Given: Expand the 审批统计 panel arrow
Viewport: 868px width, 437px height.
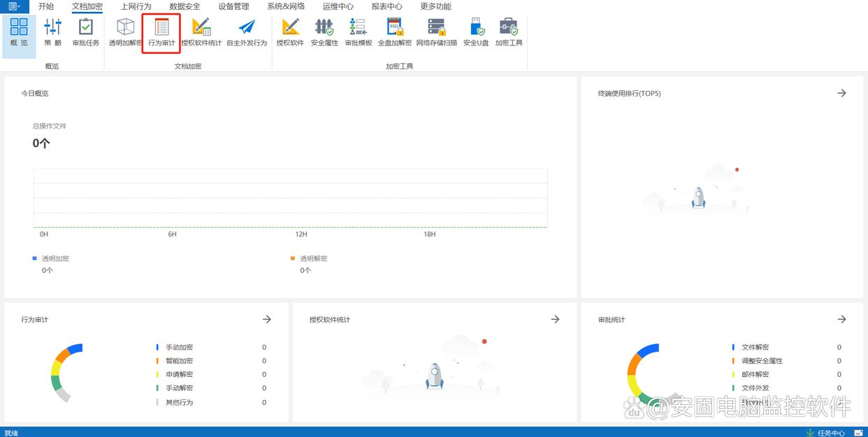Looking at the screenshot, I should (841, 320).
